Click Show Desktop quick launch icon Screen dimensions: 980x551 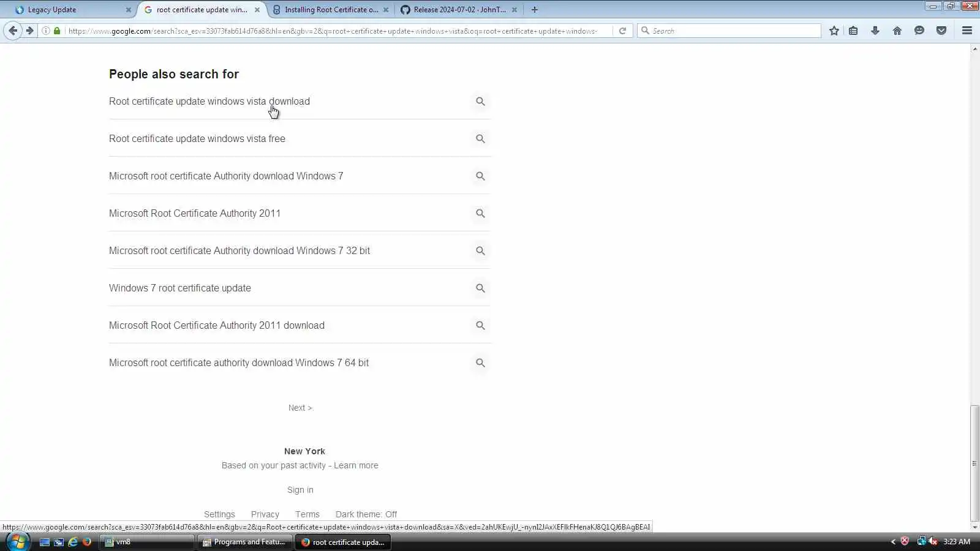coord(45,542)
